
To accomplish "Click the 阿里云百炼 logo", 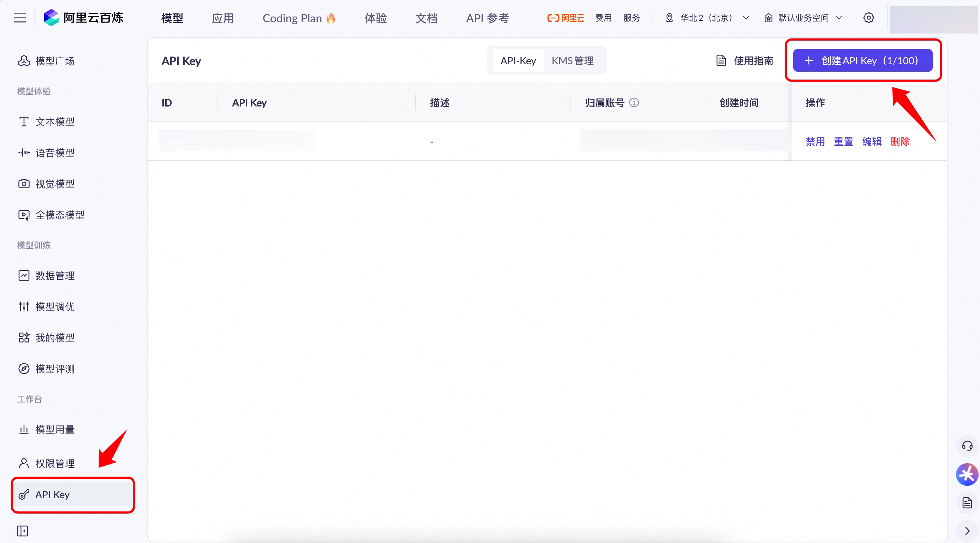I will pos(83,18).
